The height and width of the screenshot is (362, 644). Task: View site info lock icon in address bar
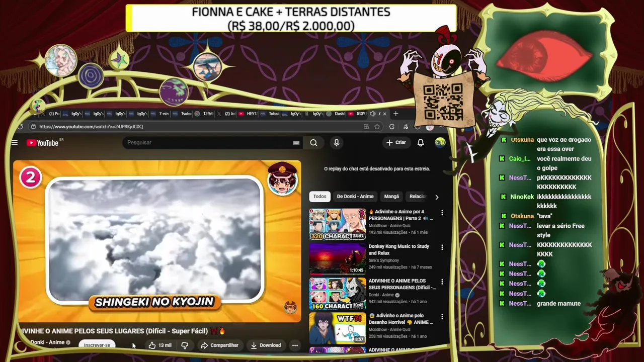click(x=33, y=127)
